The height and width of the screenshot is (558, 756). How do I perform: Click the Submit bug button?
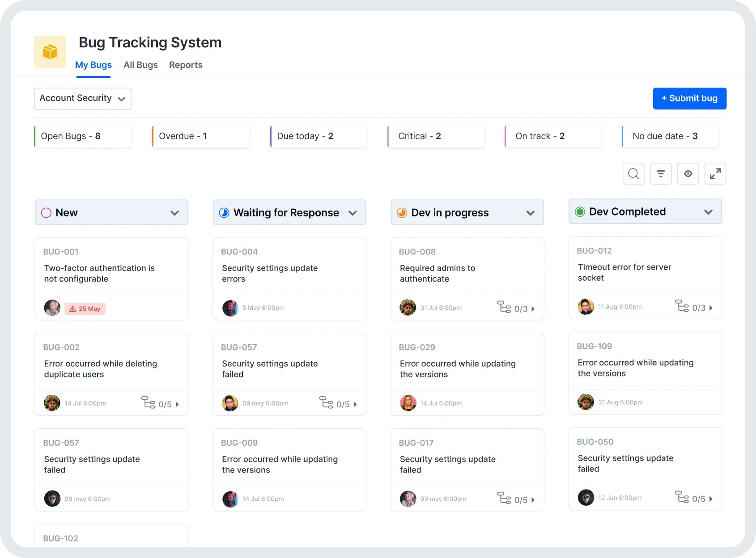[689, 98]
